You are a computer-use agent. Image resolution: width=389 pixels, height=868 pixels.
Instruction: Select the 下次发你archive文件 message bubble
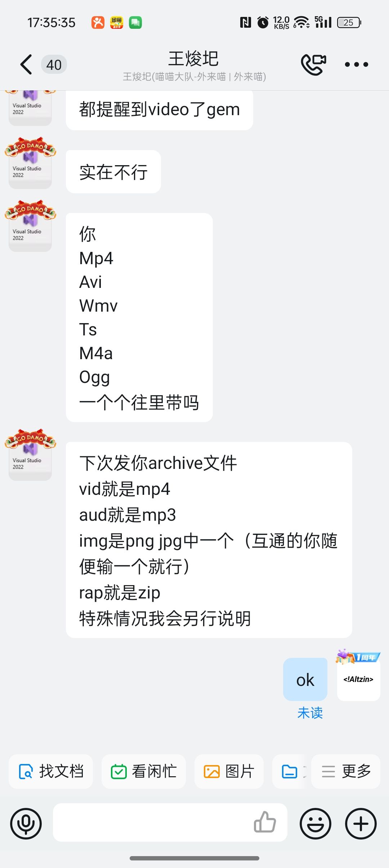pyautogui.click(x=209, y=540)
